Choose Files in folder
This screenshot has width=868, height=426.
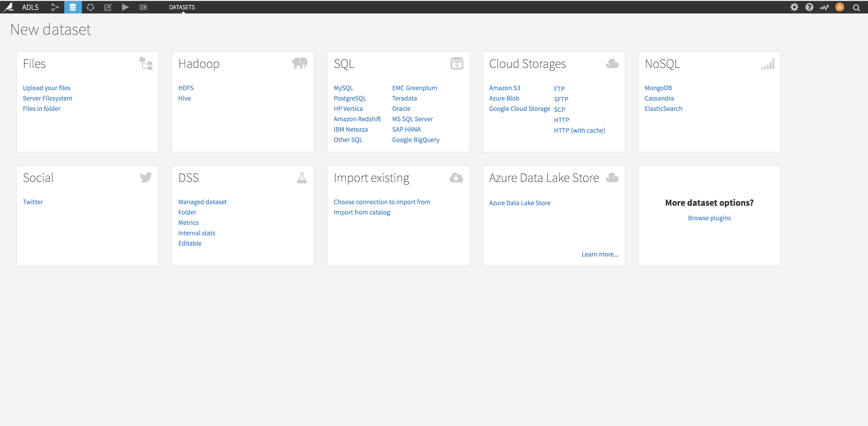pyautogui.click(x=41, y=109)
